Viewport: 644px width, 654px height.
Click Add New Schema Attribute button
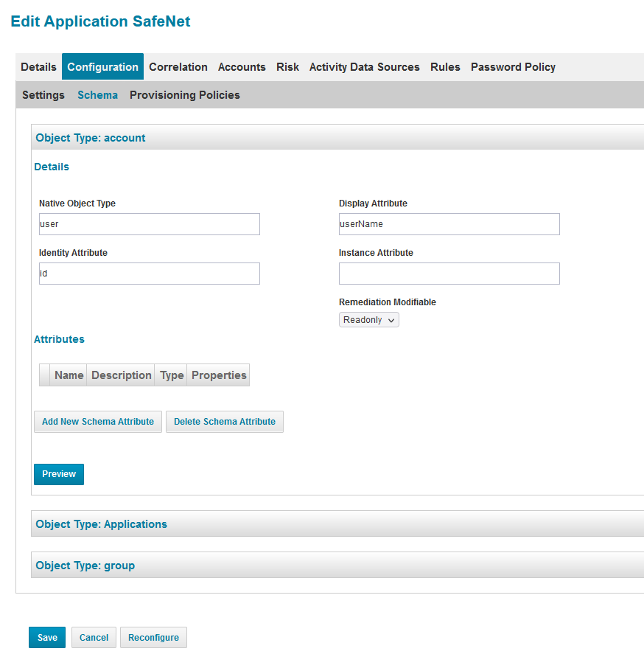(98, 422)
